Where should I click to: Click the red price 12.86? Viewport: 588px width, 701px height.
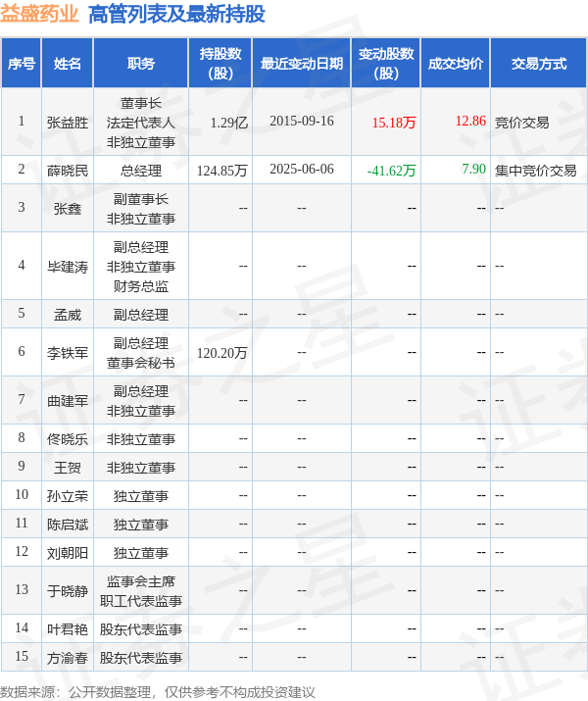(470, 121)
